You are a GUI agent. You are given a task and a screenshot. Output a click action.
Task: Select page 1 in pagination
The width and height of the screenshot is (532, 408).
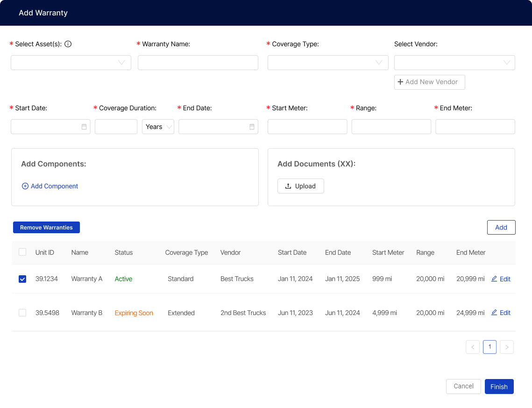[489, 347]
